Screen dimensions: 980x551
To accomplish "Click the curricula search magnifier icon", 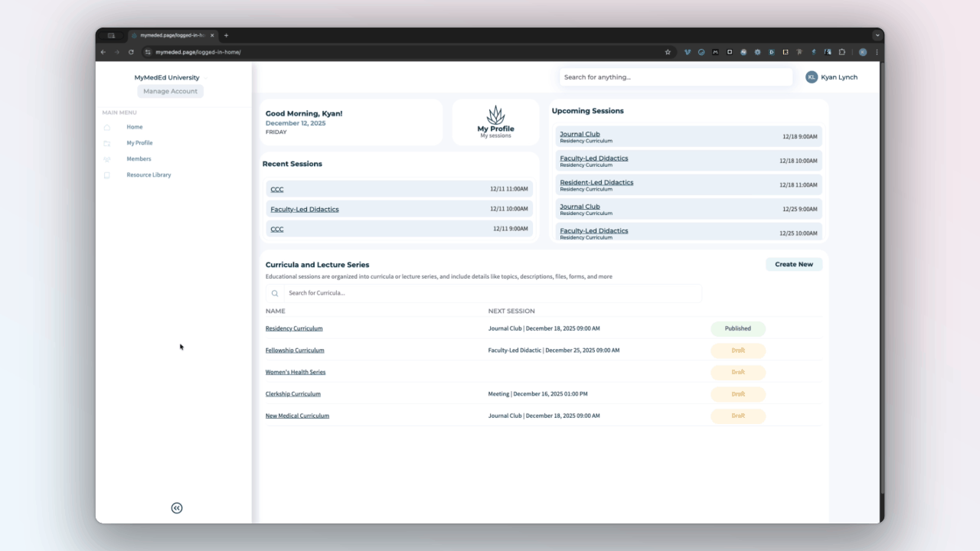I will pos(275,293).
